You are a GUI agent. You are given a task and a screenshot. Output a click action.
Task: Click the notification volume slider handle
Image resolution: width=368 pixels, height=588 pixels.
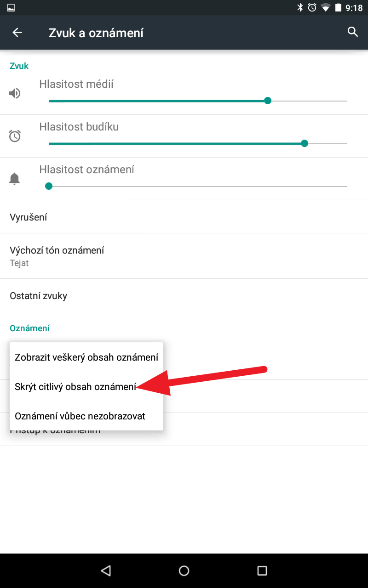pyautogui.click(x=49, y=186)
